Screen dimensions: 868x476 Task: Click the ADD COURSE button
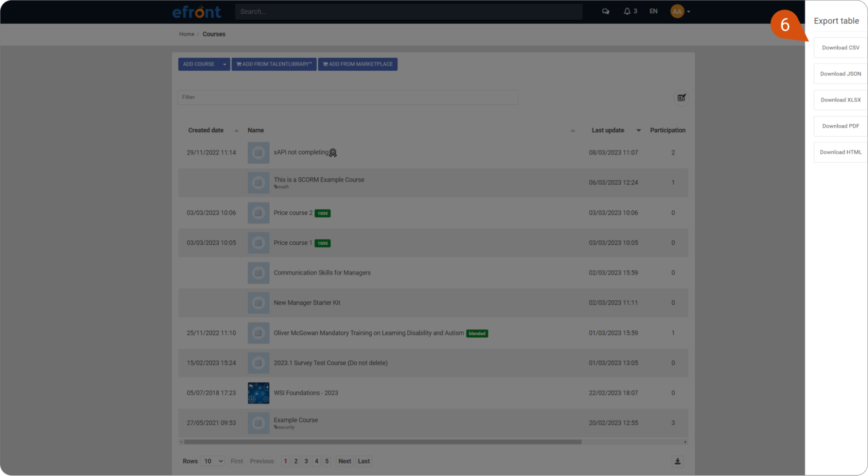198,64
